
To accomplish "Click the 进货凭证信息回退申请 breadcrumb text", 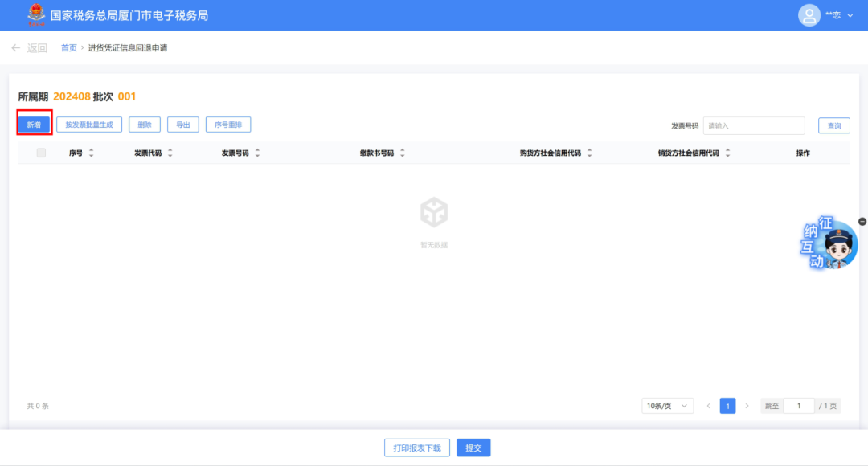I will point(127,48).
